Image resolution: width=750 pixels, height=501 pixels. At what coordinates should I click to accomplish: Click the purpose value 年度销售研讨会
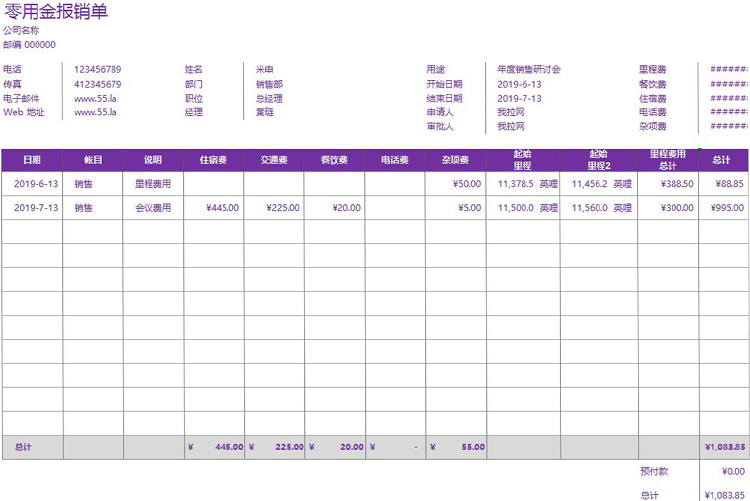(529, 69)
